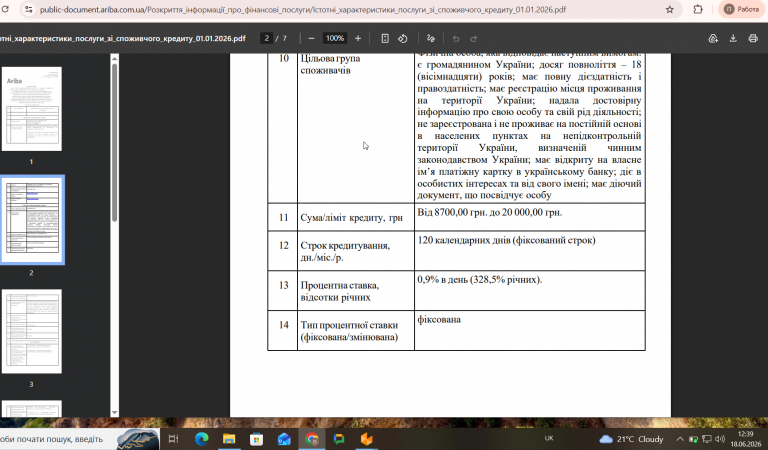Click the redo arrow in PDF toolbar

474,38
